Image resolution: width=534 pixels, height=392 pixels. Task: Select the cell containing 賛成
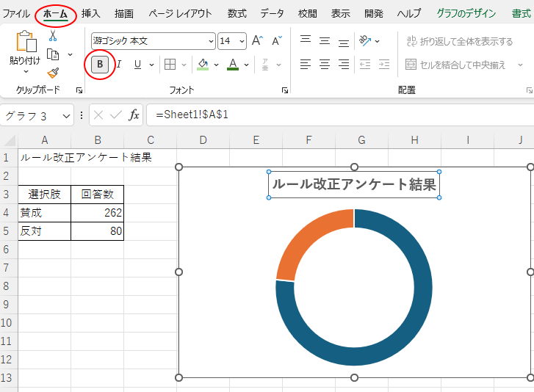point(45,213)
